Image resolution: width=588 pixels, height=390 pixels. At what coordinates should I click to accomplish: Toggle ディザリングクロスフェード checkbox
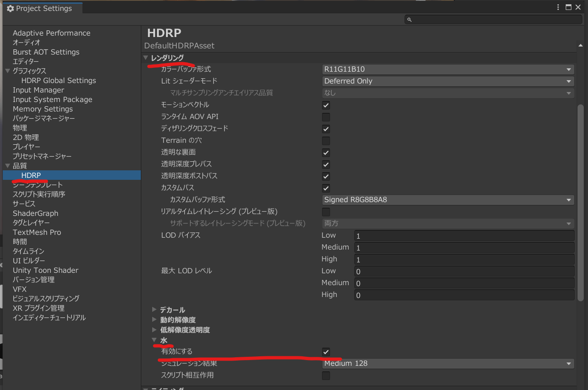click(x=326, y=129)
